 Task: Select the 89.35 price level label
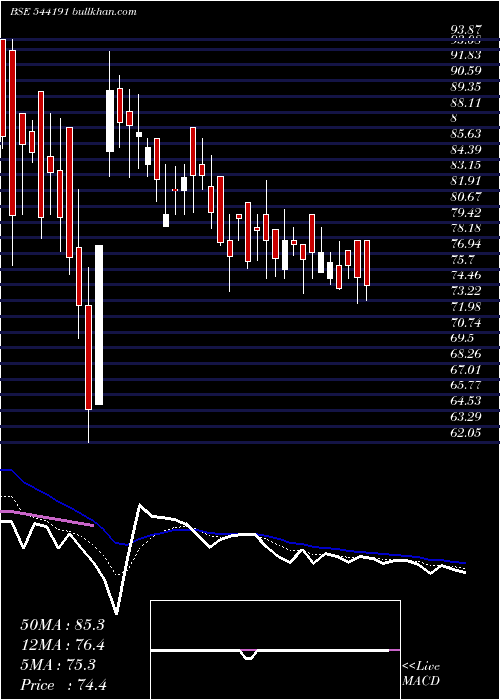click(x=466, y=87)
